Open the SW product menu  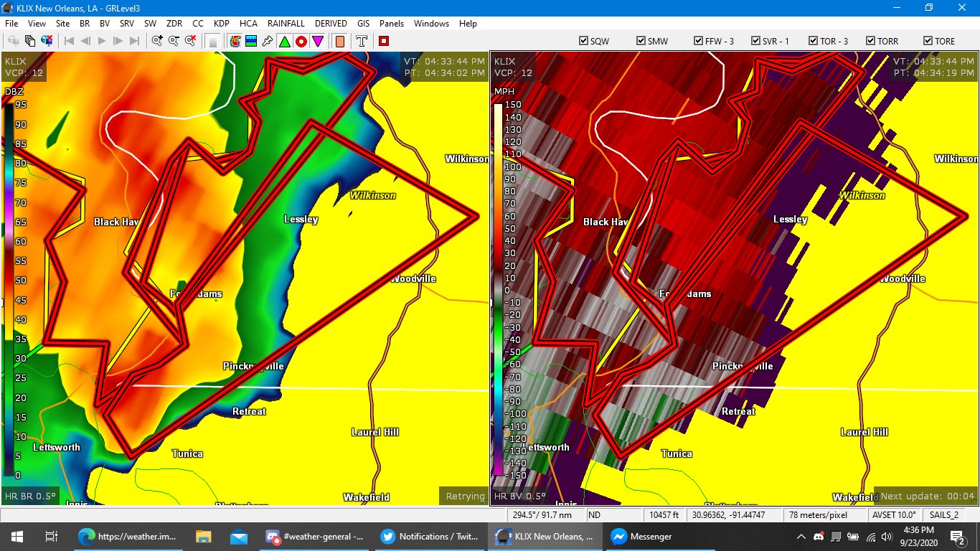150,24
